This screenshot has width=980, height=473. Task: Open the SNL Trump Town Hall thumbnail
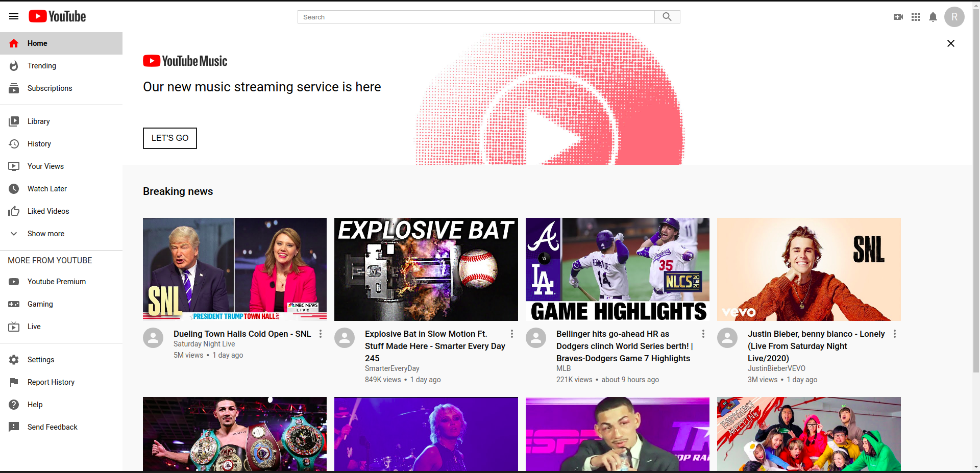click(x=235, y=269)
